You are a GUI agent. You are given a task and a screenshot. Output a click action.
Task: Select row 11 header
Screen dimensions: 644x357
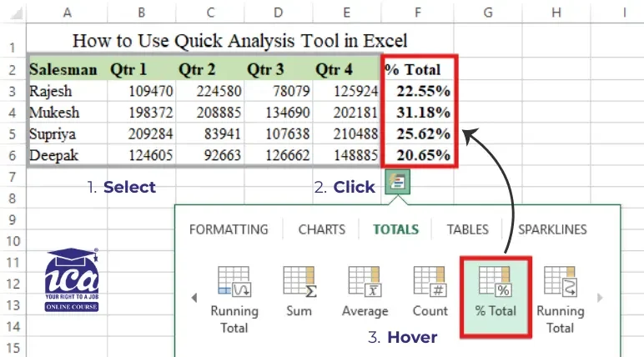point(13,262)
